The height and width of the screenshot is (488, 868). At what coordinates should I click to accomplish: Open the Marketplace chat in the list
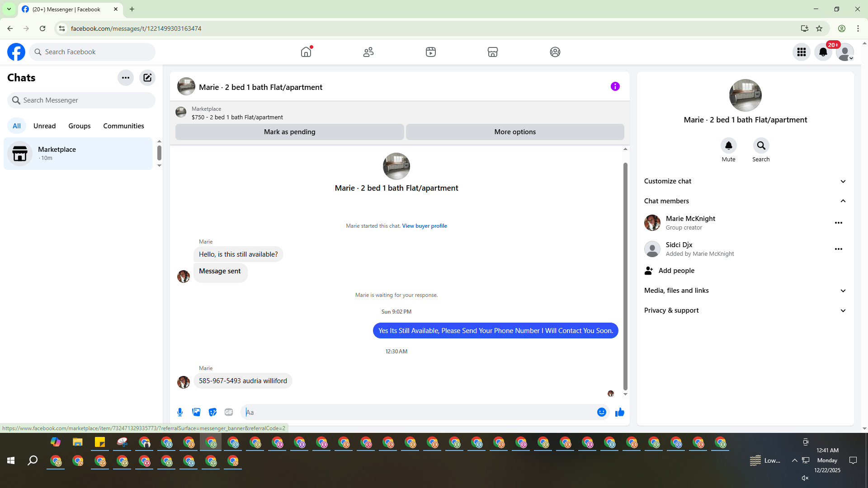point(78,154)
